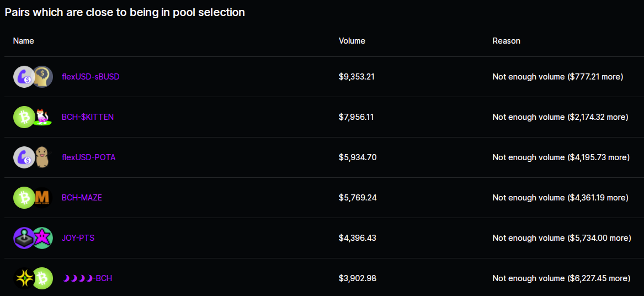Screen dimensions: 644x296
Task: Open the BCH-$KITTEN pair link
Action: [88, 117]
